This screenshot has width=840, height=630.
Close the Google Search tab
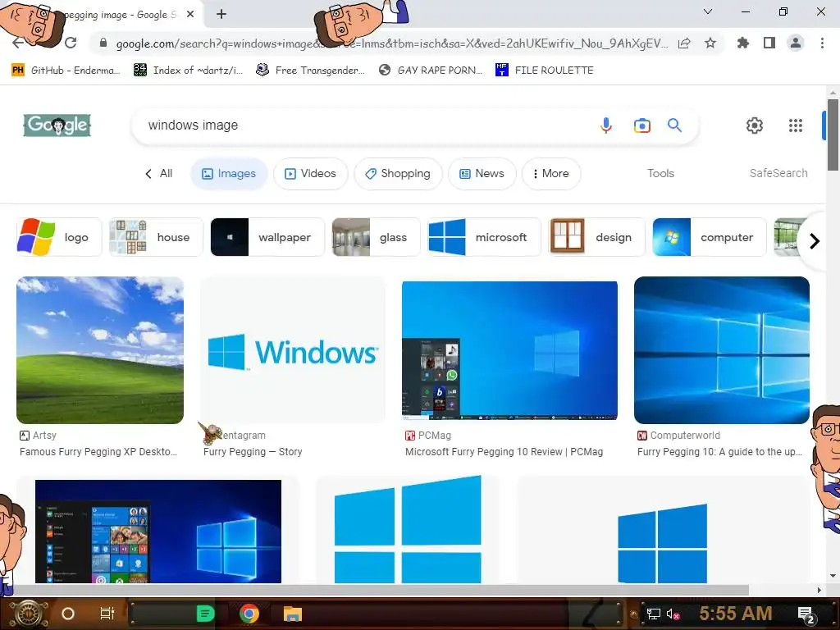(190, 15)
